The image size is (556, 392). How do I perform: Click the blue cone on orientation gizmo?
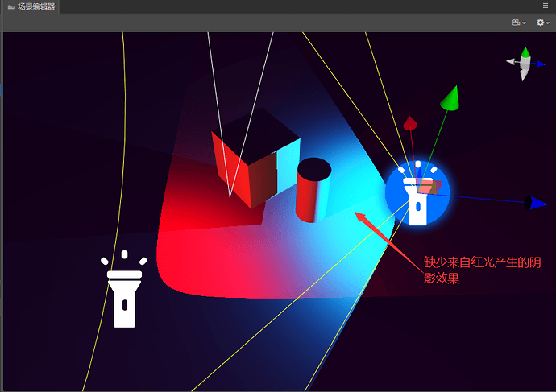[541, 64]
